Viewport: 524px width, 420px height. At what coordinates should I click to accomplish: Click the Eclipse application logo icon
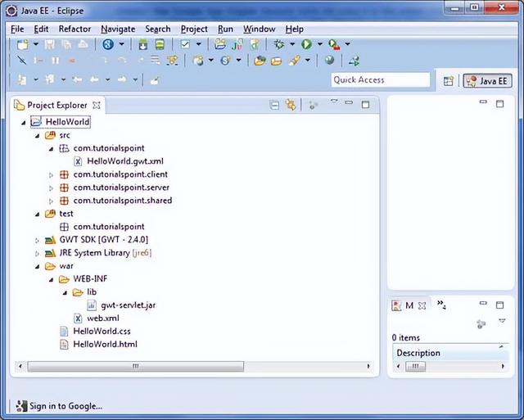(x=11, y=11)
